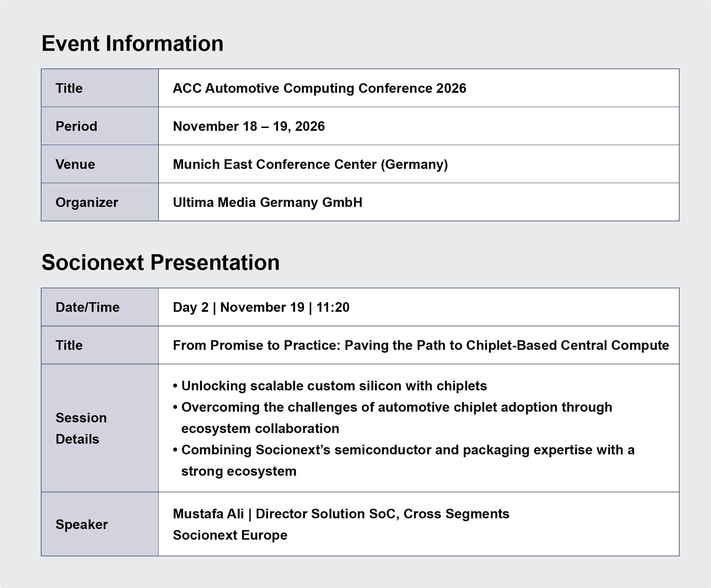Click the Period label cell
Viewport: 711px width, 588px height.
tap(100, 126)
